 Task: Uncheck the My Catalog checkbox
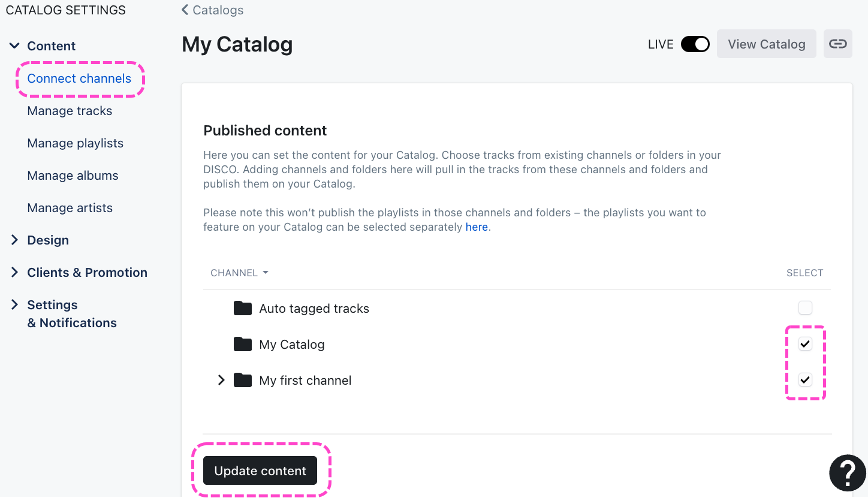tap(805, 344)
